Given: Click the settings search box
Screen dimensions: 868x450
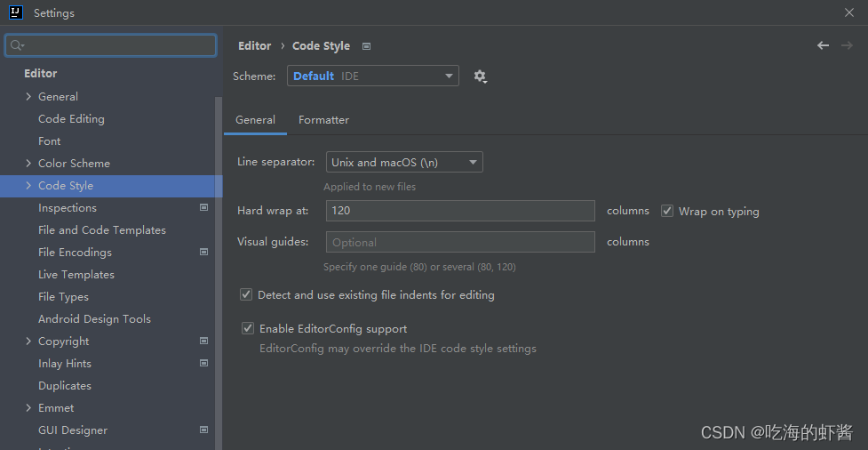Looking at the screenshot, I should [111, 45].
